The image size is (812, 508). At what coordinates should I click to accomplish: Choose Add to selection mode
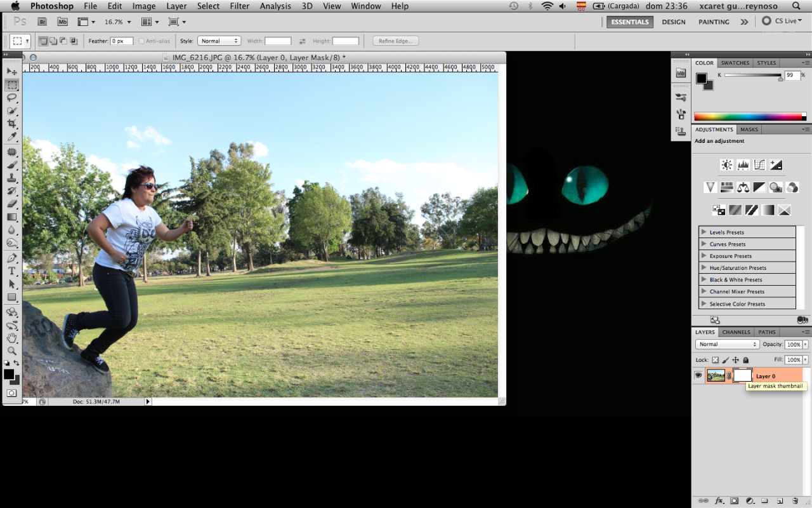[53, 41]
